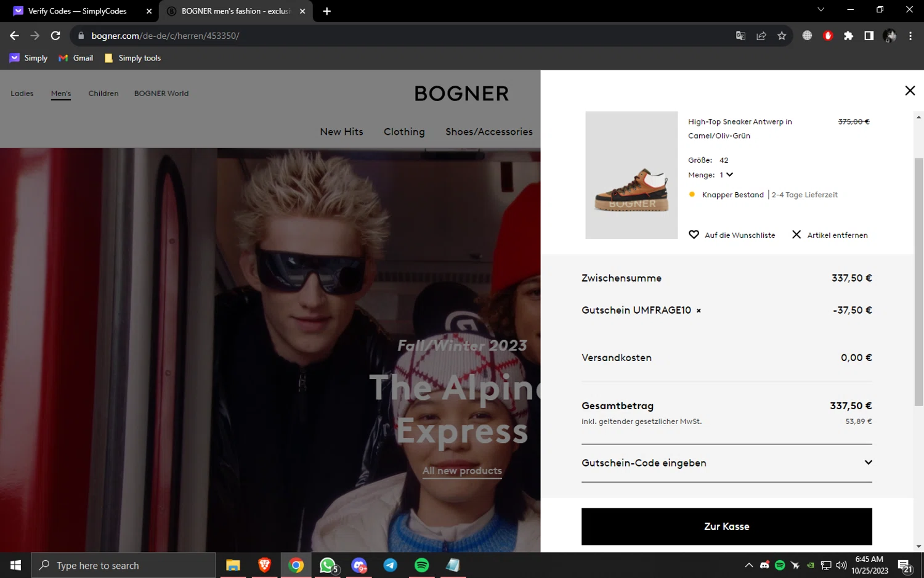This screenshot has height=578, width=924.
Task: Click the red extension icon in toolbar
Action: [828, 36]
